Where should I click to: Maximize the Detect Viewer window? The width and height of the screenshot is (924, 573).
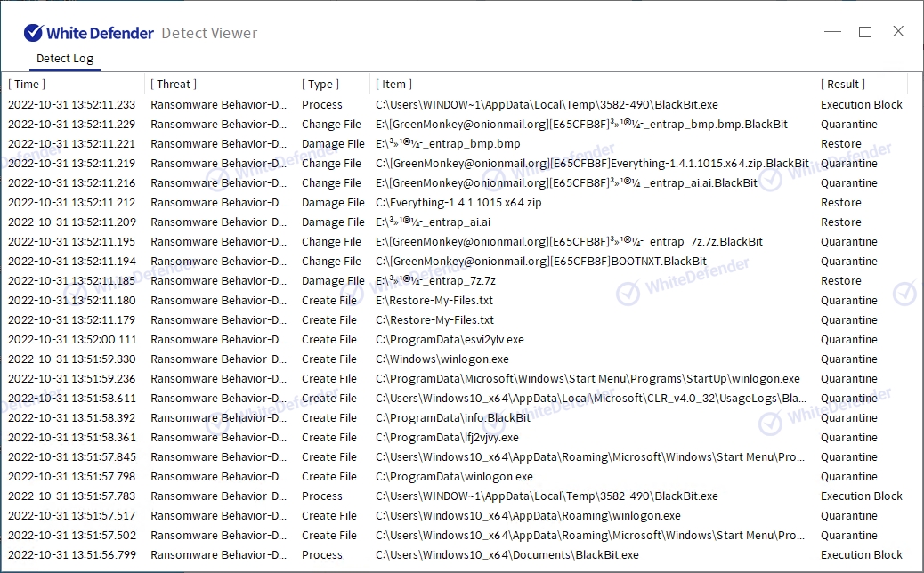click(865, 32)
